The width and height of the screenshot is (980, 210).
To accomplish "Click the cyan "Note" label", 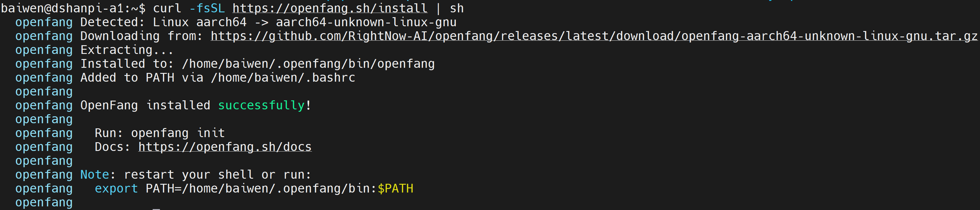I will coord(95,175).
